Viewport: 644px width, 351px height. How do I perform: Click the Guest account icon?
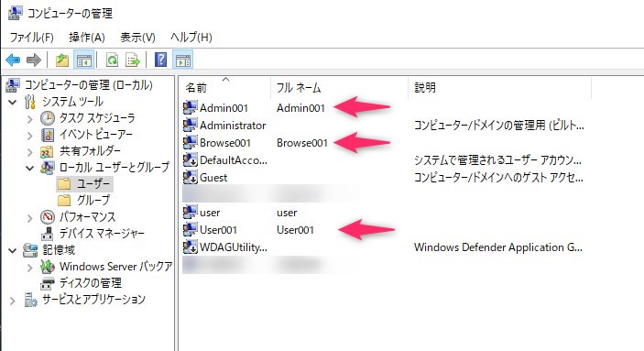click(190, 177)
